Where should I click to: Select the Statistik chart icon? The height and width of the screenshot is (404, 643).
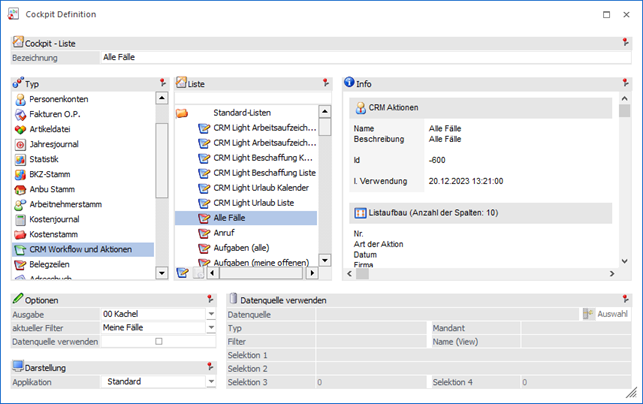pos(20,159)
